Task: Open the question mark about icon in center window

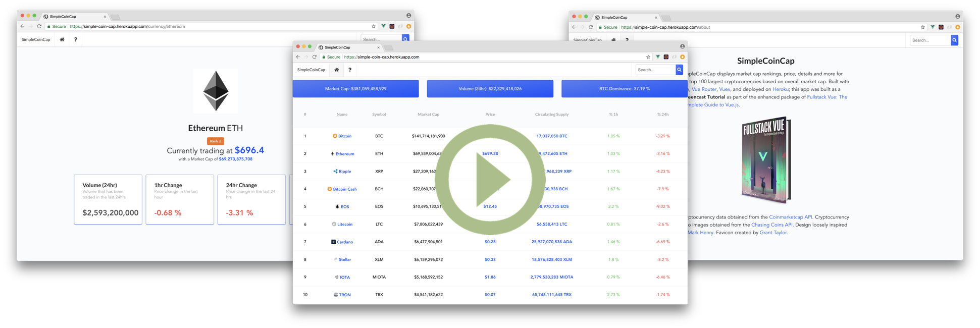Action: pyautogui.click(x=350, y=70)
